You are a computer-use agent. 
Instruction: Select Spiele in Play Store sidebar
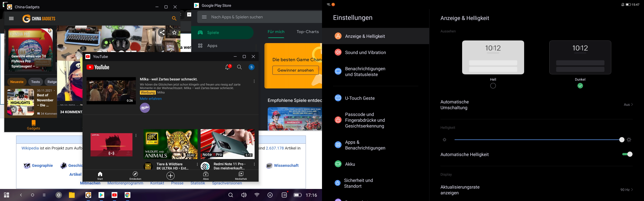click(223, 32)
